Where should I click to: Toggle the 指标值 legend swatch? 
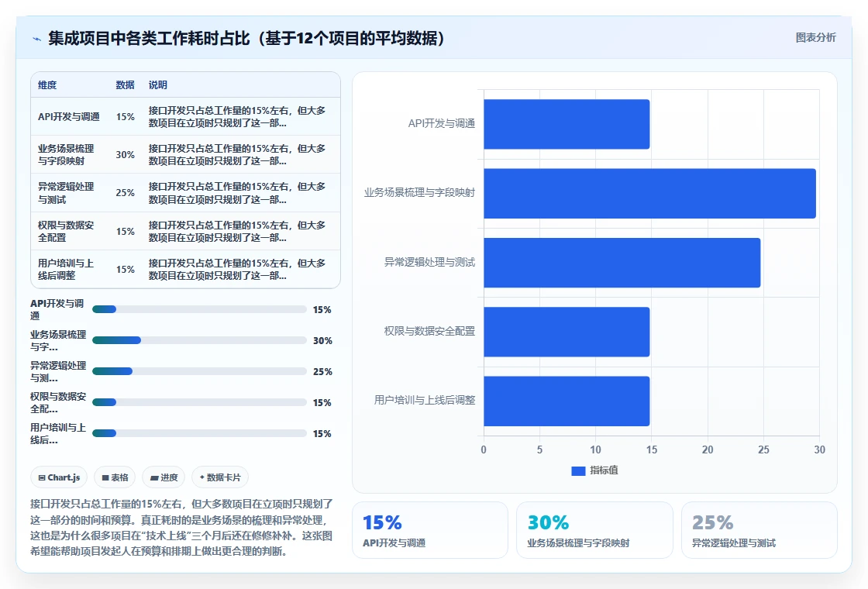coord(578,470)
